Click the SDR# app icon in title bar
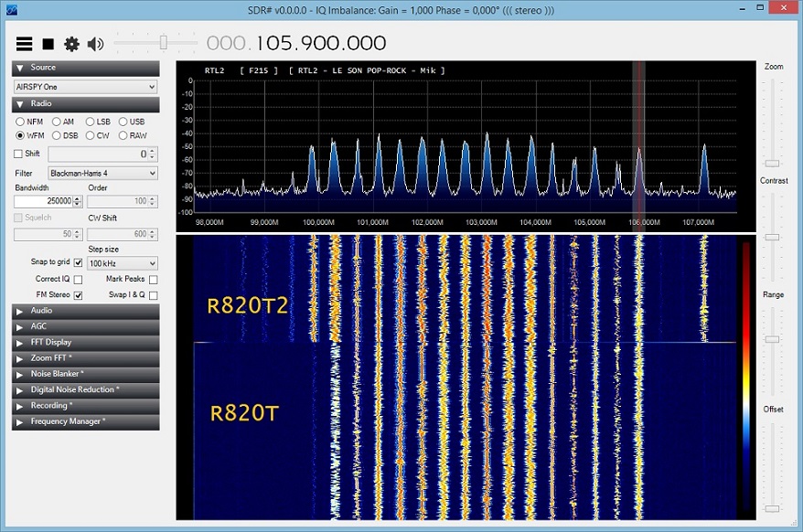Image resolution: width=803 pixels, height=532 pixels. coord(11,10)
